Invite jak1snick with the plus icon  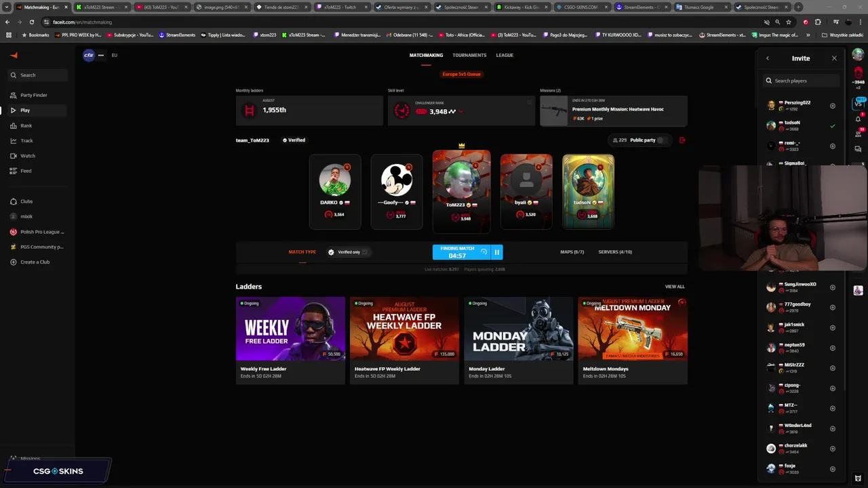click(833, 327)
